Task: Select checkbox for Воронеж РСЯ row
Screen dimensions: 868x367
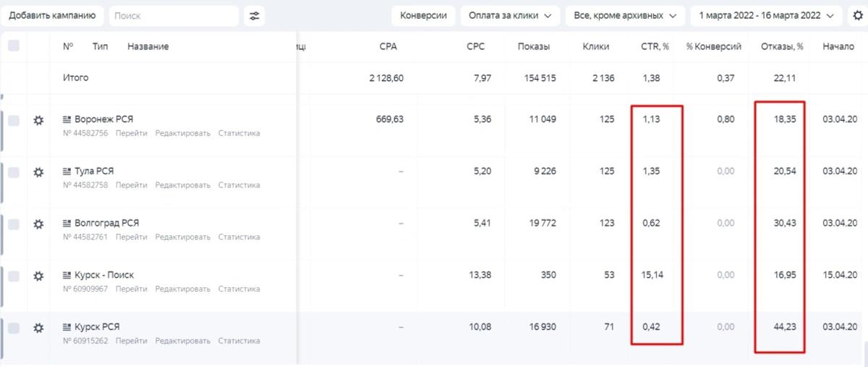Action: point(14,121)
